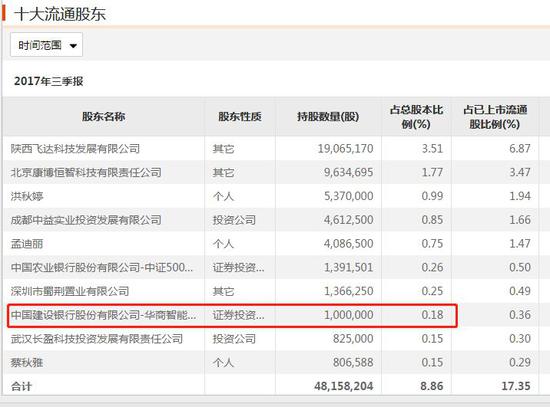The height and width of the screenshot is (407, 550).
Task: Select shareholder 陕西飞达科技发展有限公司
Action: coord(75,149)
